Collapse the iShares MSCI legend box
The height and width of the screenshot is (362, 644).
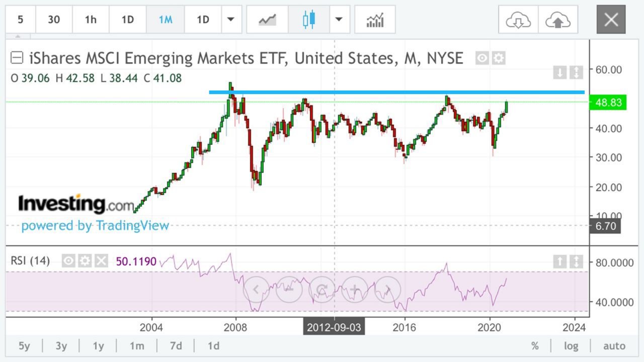click(x=17, y=58)
